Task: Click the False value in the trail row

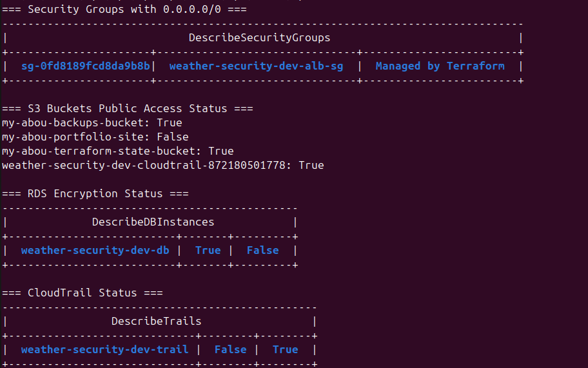Action: coord(231,350)
